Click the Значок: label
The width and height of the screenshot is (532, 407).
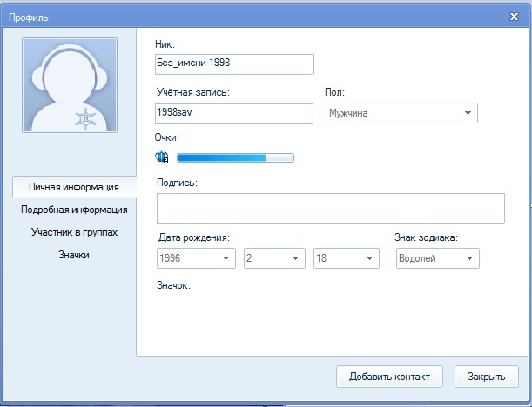pos(173,285)
